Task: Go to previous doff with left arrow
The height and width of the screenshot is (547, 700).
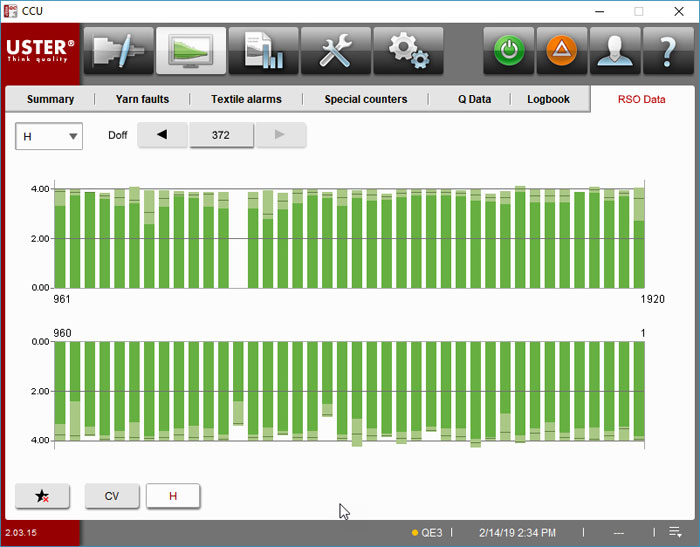Action: coord(162,135)
